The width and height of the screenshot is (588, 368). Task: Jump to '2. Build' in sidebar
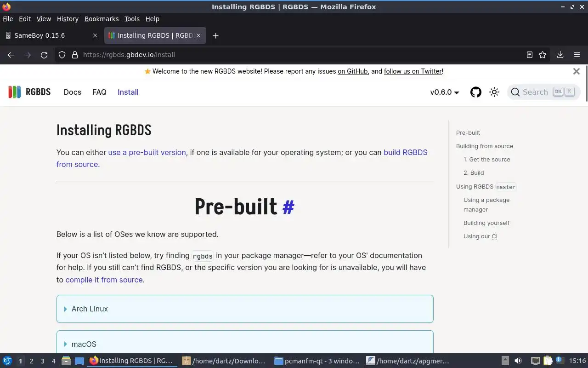[x=474, y=172]
